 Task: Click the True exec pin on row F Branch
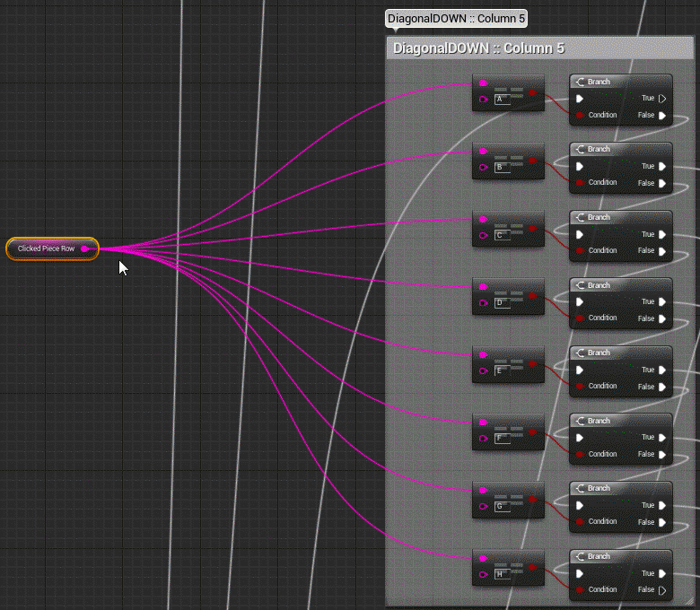point(662,438)
